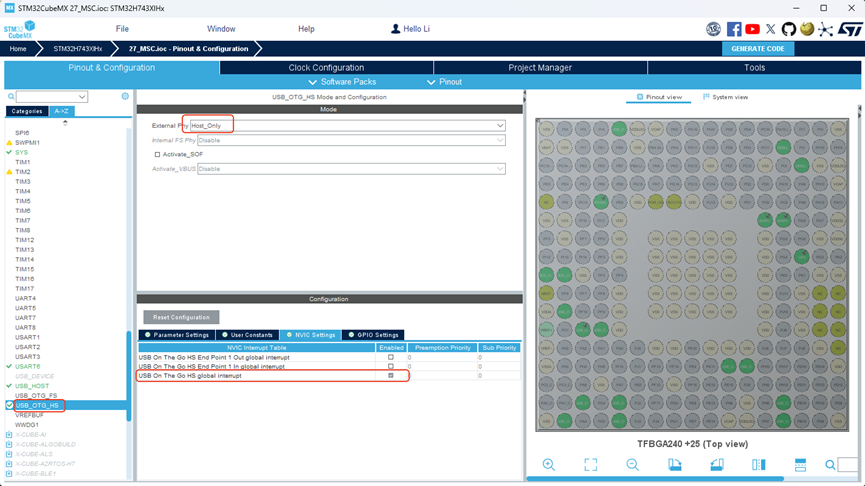The width and height of the screenshot is (865, 486).
Task: Click the peripheral list vertical scrollbar
Action: (x=129, y=376)
